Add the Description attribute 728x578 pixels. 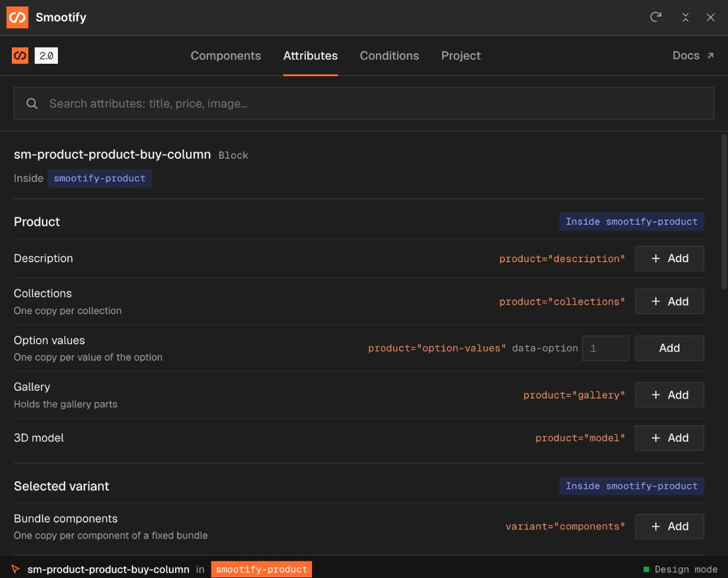pyautogui.click(x=669, y=259)
